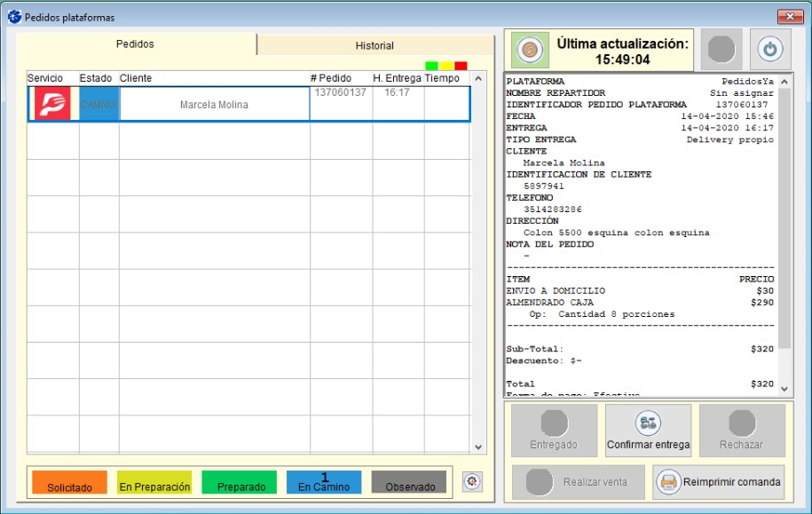
Task: Filter by En Camino blue status
Action: (324, 482)
